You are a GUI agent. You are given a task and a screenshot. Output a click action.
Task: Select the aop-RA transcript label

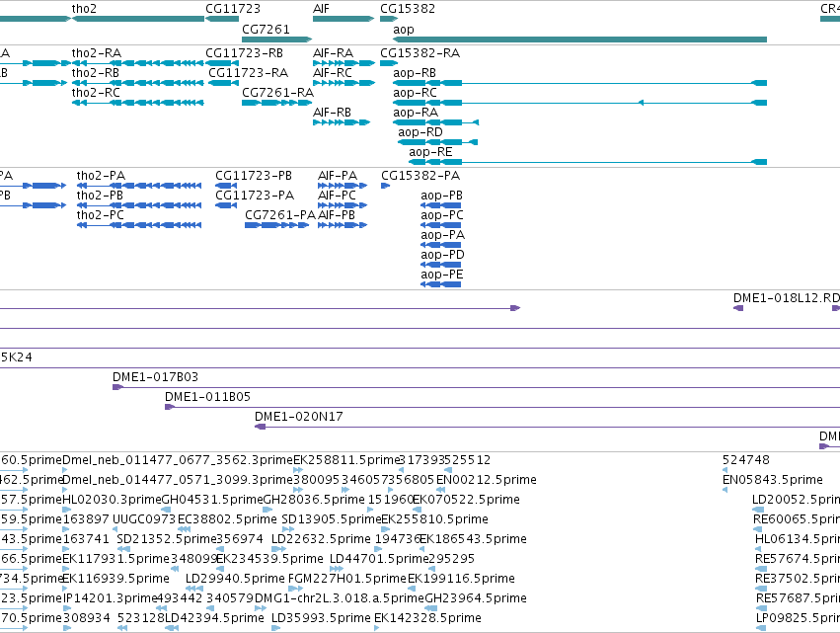tap(416, 113)
